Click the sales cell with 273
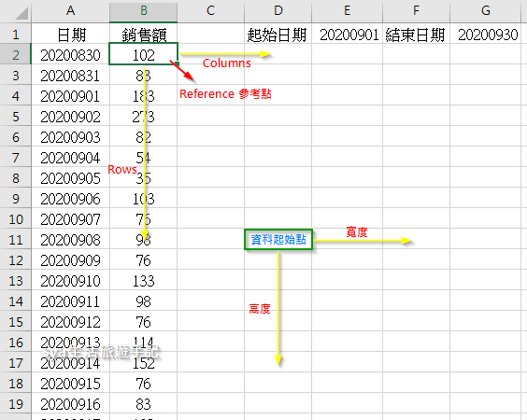 pos(144,117)
